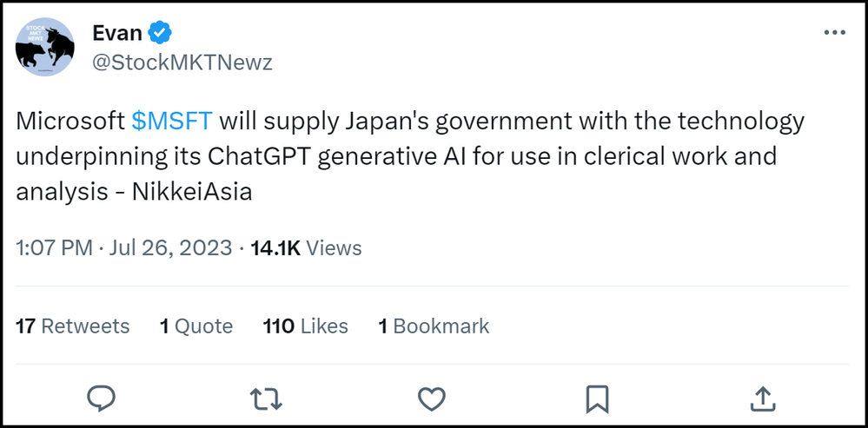The height and width of the screenshot is (428, 868).
Task: Click the blue verified badge beside Evan
Action: 160,33
